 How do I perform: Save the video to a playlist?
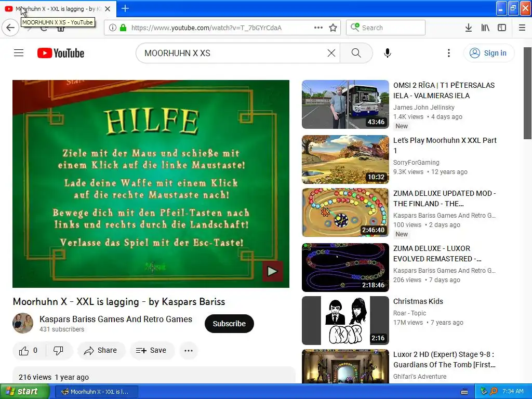pos(152,351)
